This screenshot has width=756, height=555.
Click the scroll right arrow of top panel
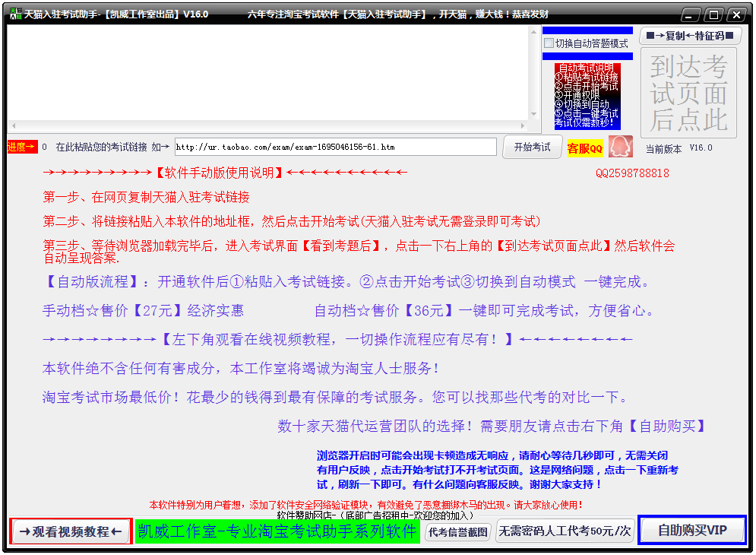523,125
